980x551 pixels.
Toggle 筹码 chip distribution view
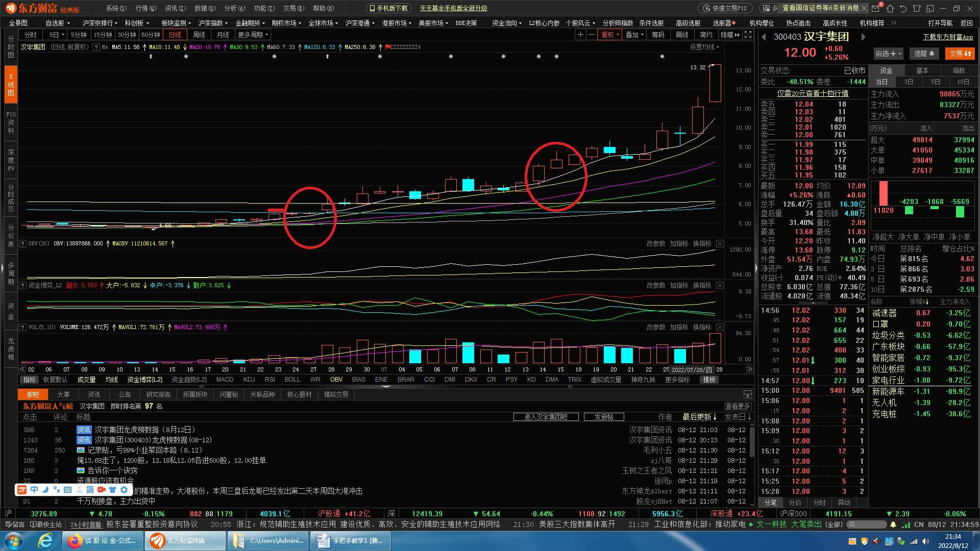(658, 35)
